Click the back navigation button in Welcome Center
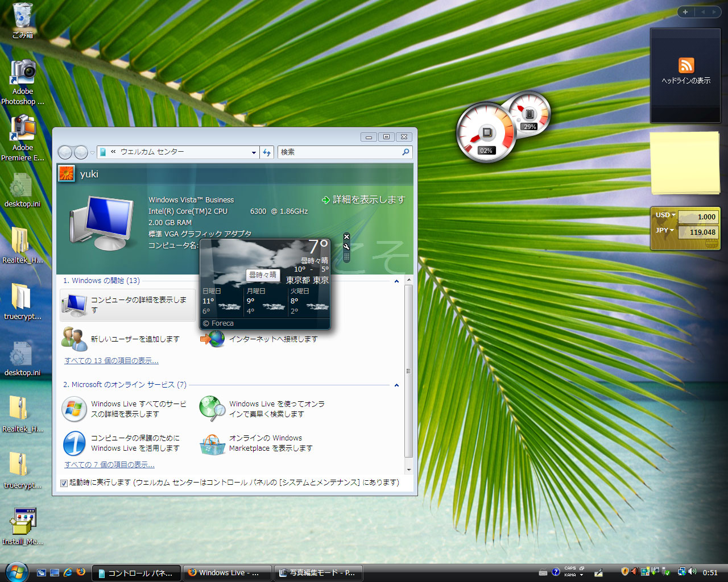This screenshot has width=728, height=582. click(x=65, y=152)
